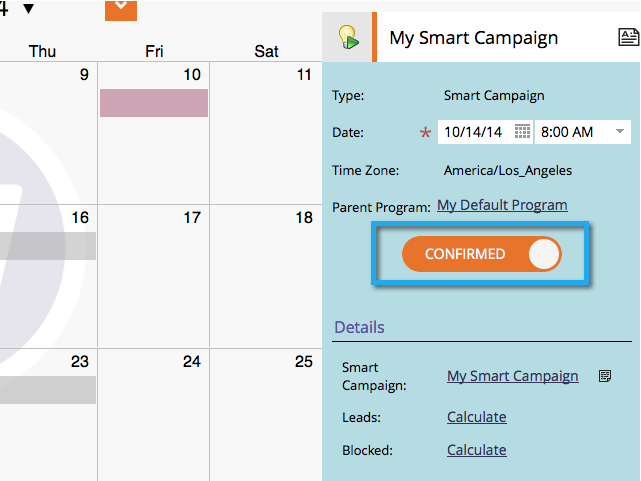Click the Saturday 11 calendar cell
This screenshot has height=481, width=641.
(266, 140)
